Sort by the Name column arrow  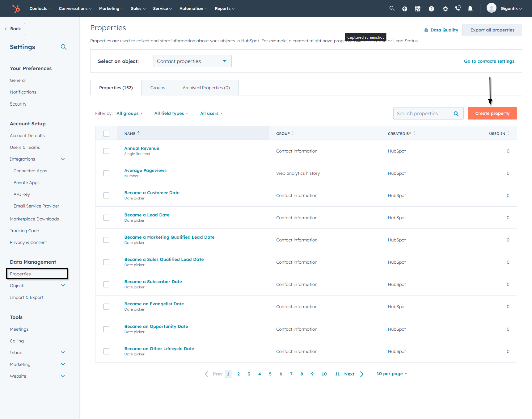click(x=138, y=133)
